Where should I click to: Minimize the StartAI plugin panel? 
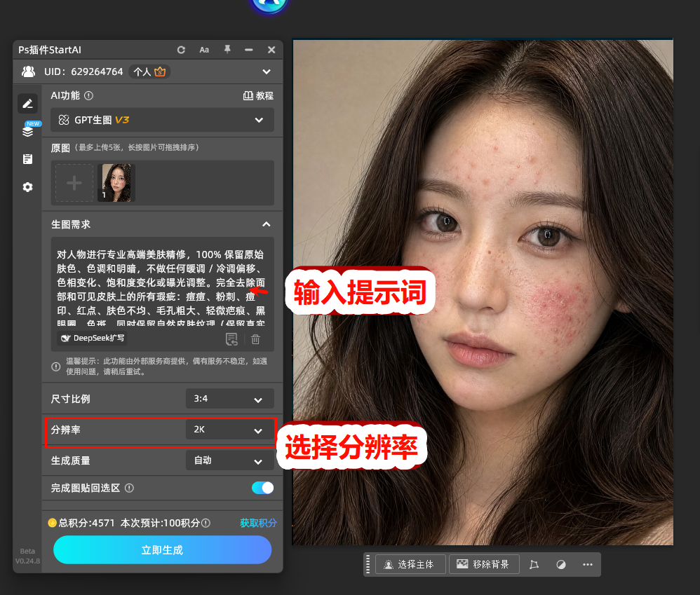tap(249, 50)
